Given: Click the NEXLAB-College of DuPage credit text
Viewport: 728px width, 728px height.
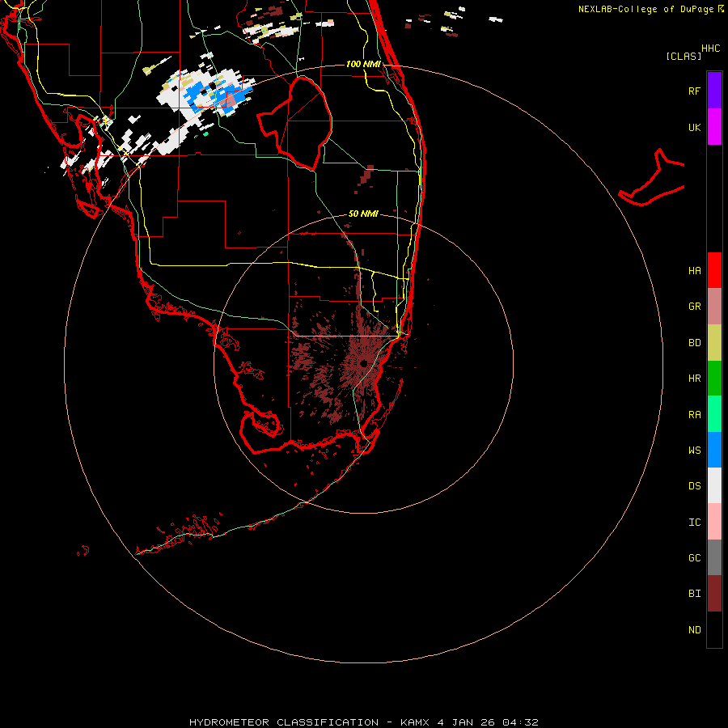Looking at the screenshot, I should tap(645, 9).
